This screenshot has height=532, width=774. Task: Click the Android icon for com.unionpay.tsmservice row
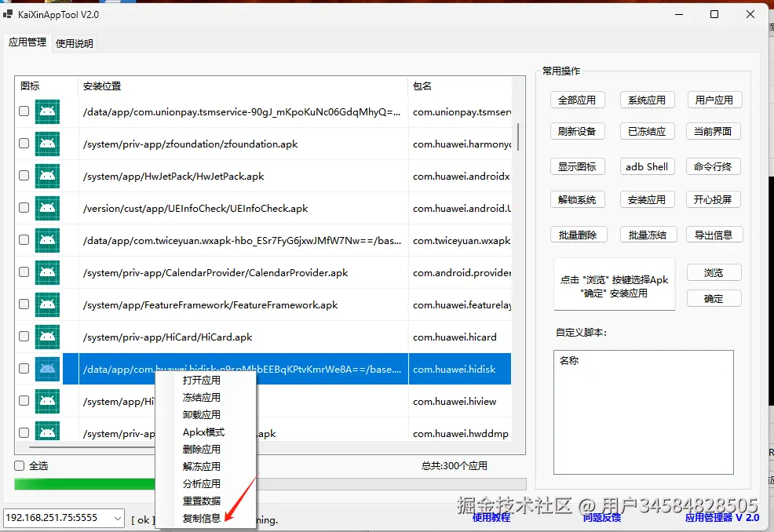(x=47, y=111)
